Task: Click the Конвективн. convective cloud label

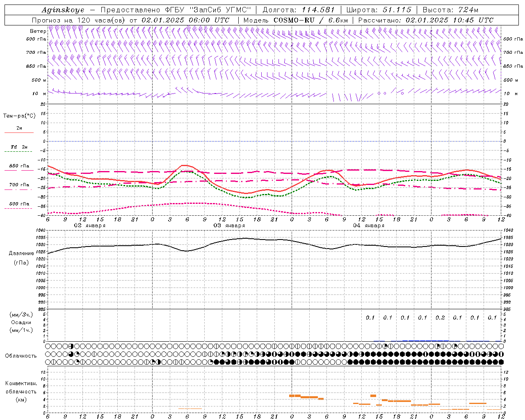Action: coord(21,383)
